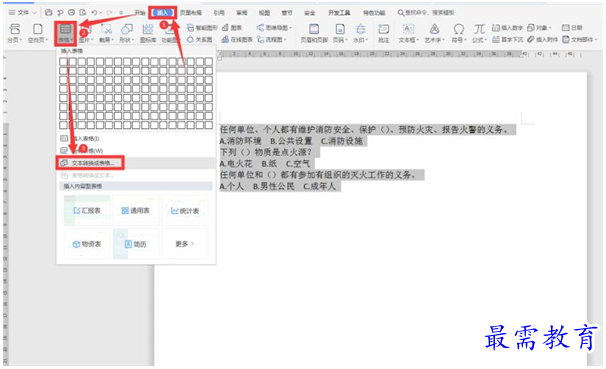Open the 空白页 blank page dropdown
This screenshot has height=369, width=606.
click(37, 33)
